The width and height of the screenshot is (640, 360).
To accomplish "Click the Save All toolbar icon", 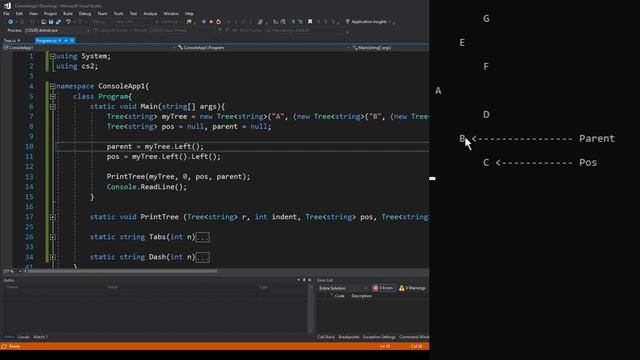I will (58, 22).
